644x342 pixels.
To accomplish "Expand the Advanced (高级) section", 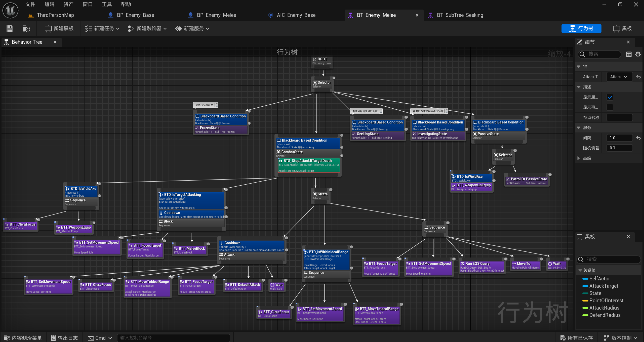I will pyautogui.click(x=579, y=158).
